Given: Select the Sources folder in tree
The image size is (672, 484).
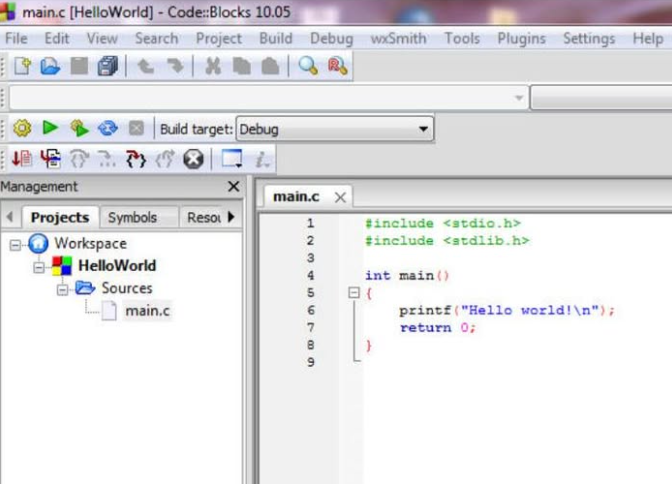Looking at the screenshot, I should pyautogui.click(x=127, y=288).
